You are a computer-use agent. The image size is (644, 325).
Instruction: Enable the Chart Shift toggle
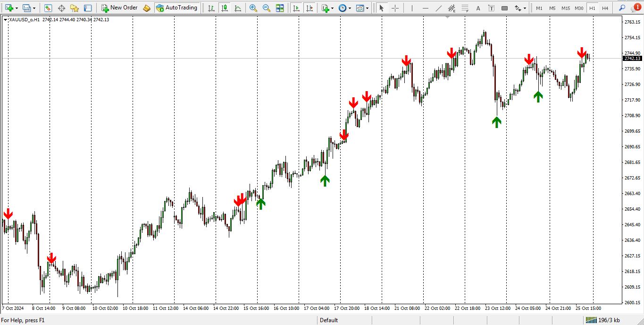(309, 8)
